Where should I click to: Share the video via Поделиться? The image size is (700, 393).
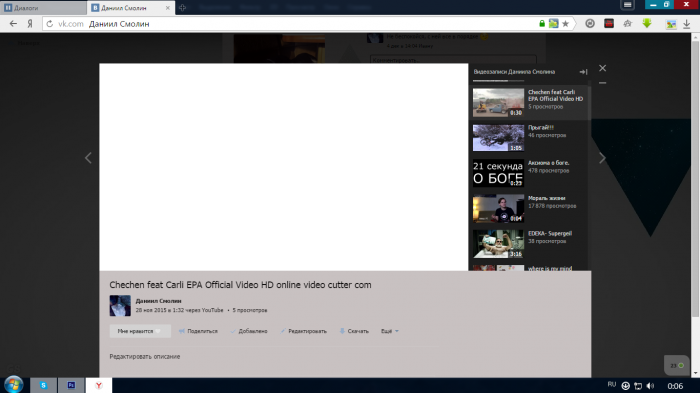click(x=198, y=331)
